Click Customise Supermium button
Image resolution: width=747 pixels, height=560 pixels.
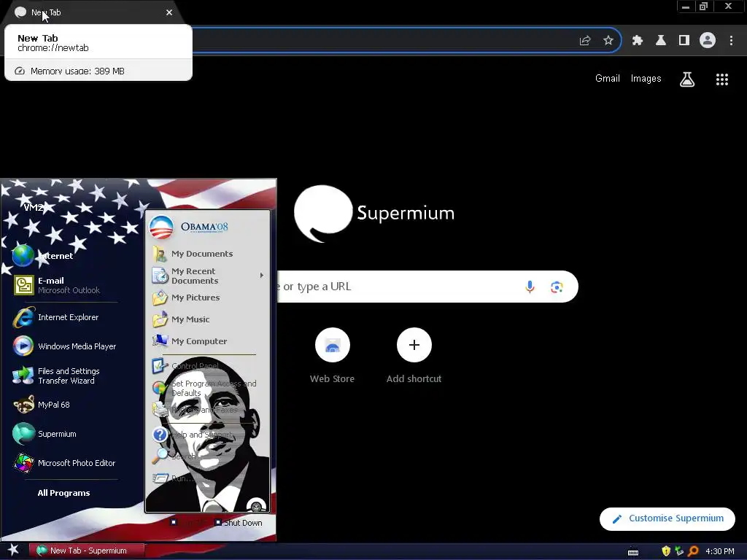coord(667,518)
